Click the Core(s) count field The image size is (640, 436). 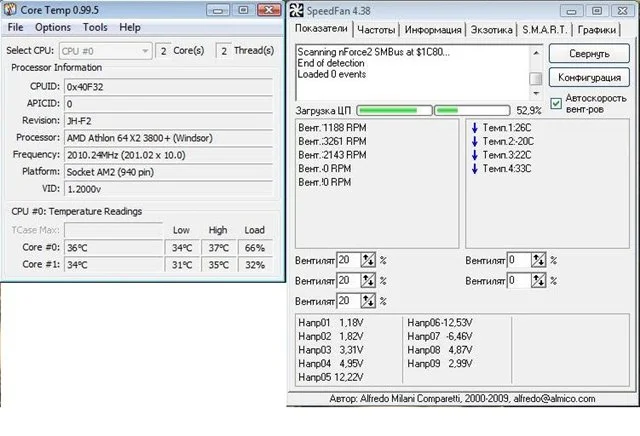pos(163,51)
